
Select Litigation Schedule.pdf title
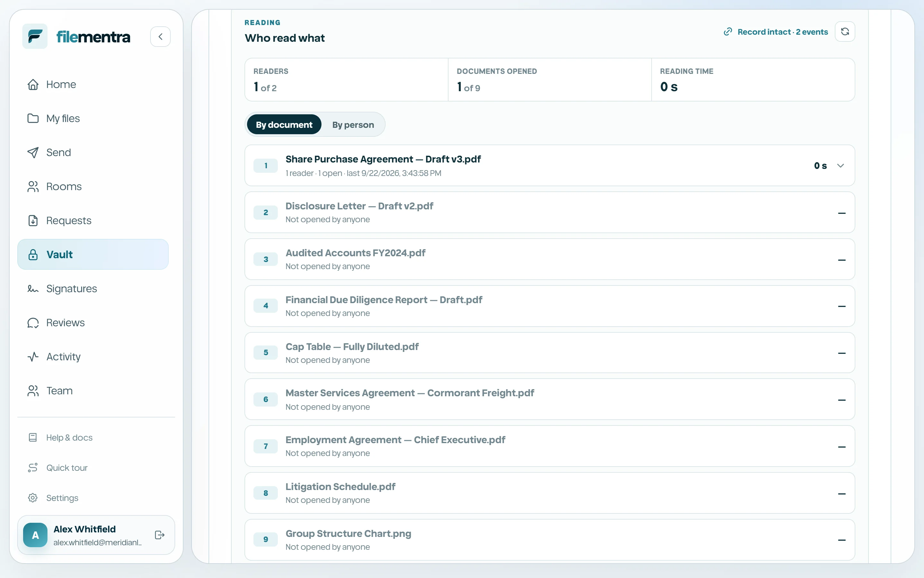pyautogui.click(x=340, y=486)
